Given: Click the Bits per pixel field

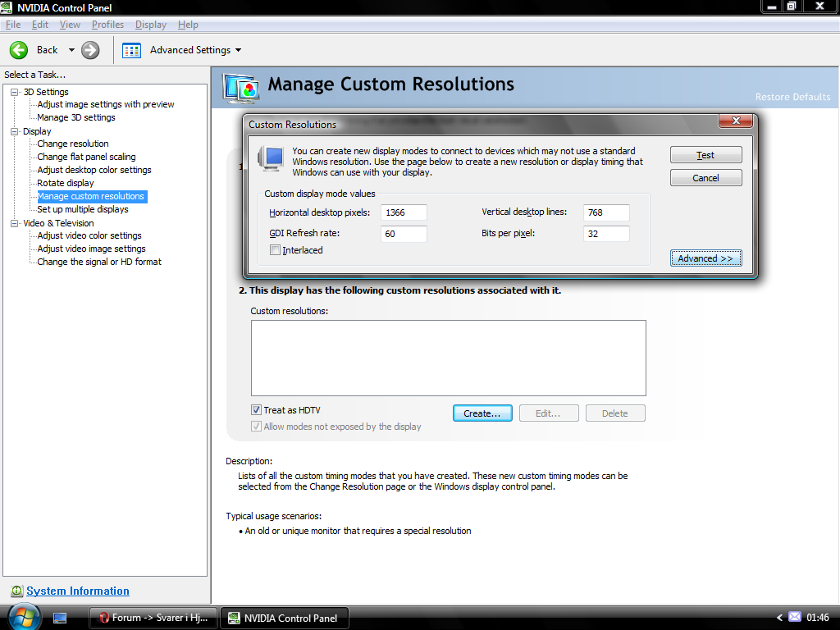Looking at the screenshot, I should (x=606, y=234).
